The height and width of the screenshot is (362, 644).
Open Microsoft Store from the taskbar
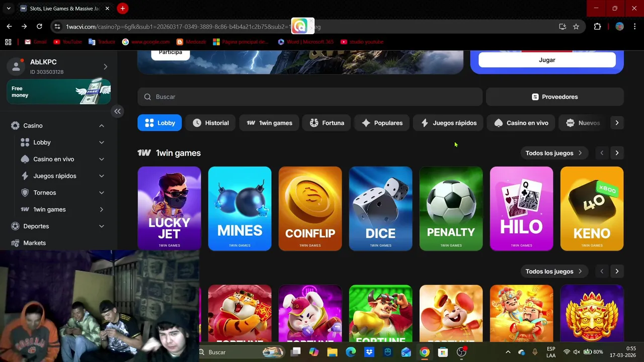coord(443,352)
